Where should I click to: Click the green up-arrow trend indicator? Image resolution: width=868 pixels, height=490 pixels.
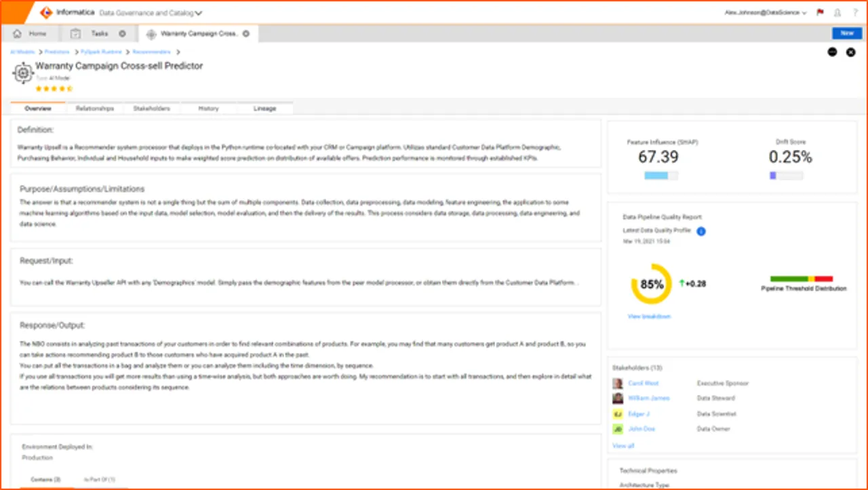click(x=682, y=283)
